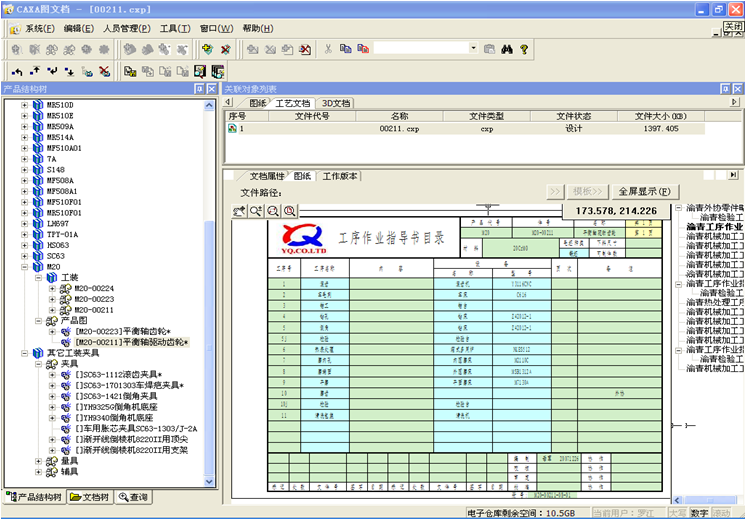746x520 pixels.
Task: Click the scissors cut icon
Action: pyautogui.click(x=328, y=49)
